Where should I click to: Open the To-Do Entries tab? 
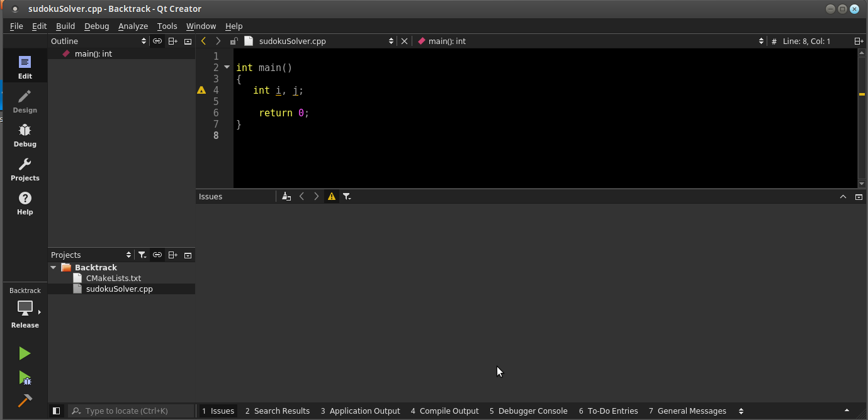608,411
